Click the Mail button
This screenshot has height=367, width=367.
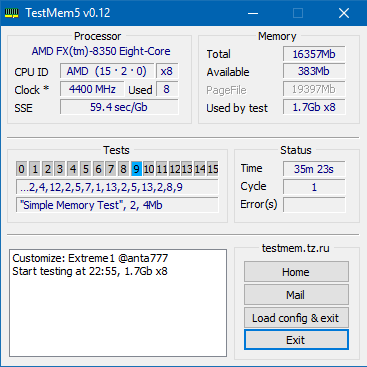point(296,295)
